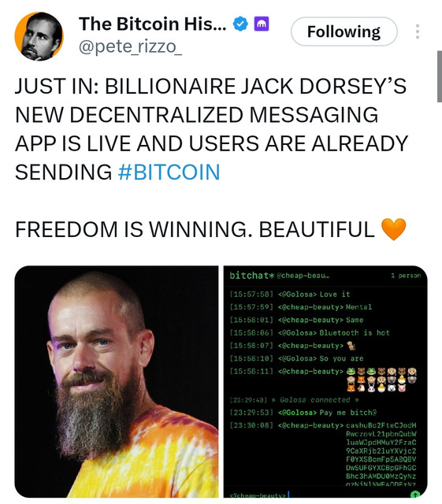Click the @pete_rizzo_ handle
The width and height of the screenshot is (442, 504).
click(130, 47)
